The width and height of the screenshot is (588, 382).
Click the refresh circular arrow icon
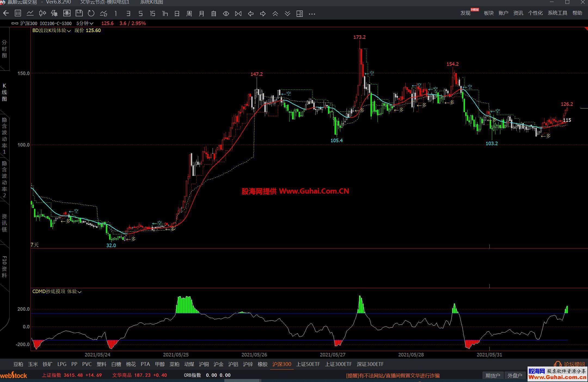pyautogui.click(x=91, y=13)
